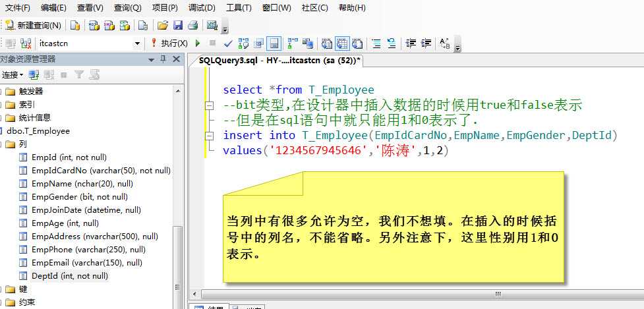Click the Object Explorer scrollbar up arrow
The height and width of the screenshot is (309, 644).
tap(178, 91)
